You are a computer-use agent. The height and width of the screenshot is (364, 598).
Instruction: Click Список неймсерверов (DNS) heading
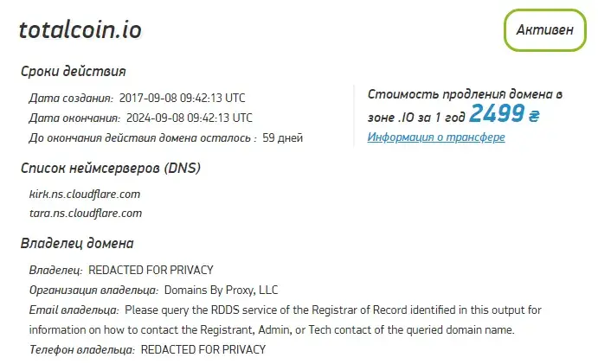pos(111,168)
